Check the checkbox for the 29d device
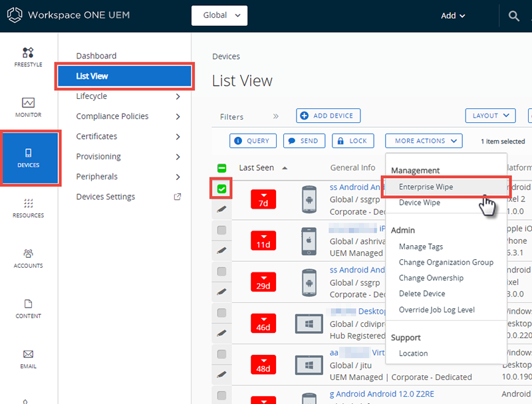The height and width of the screenshot is (404, 532). tap(221, 272)
